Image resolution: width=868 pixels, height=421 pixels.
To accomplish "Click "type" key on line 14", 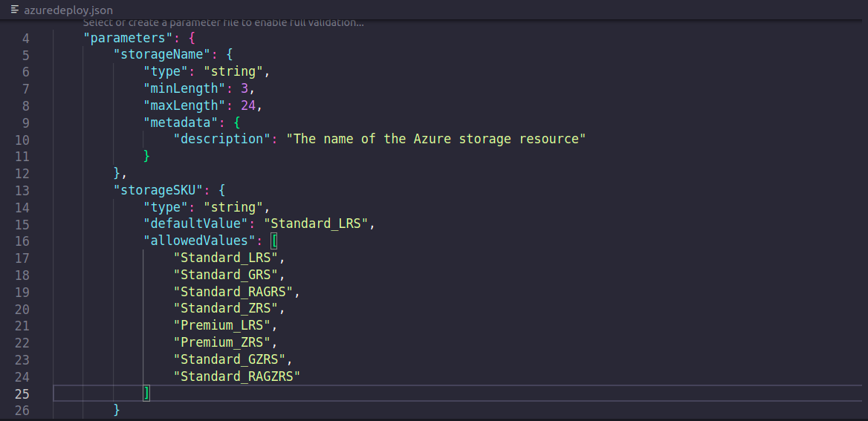I will (x=166, y=207).
